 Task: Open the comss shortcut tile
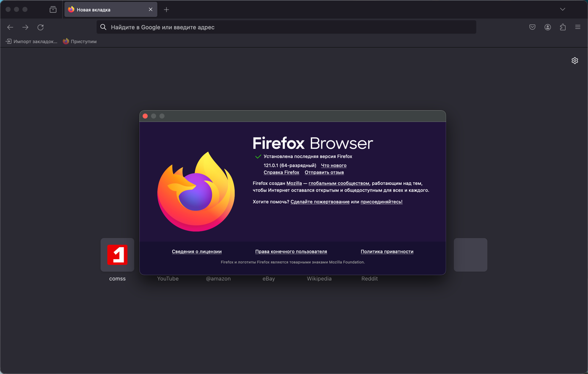[x=117, y=255]
